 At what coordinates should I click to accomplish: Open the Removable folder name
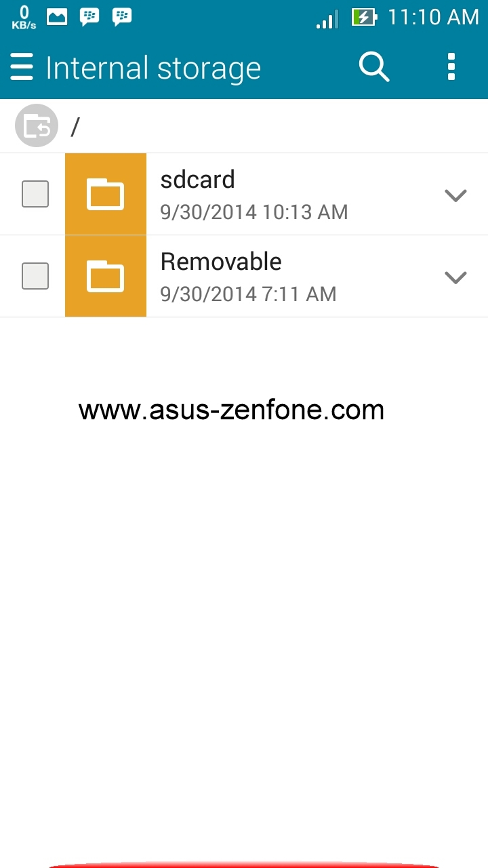(x=221, y=262)
